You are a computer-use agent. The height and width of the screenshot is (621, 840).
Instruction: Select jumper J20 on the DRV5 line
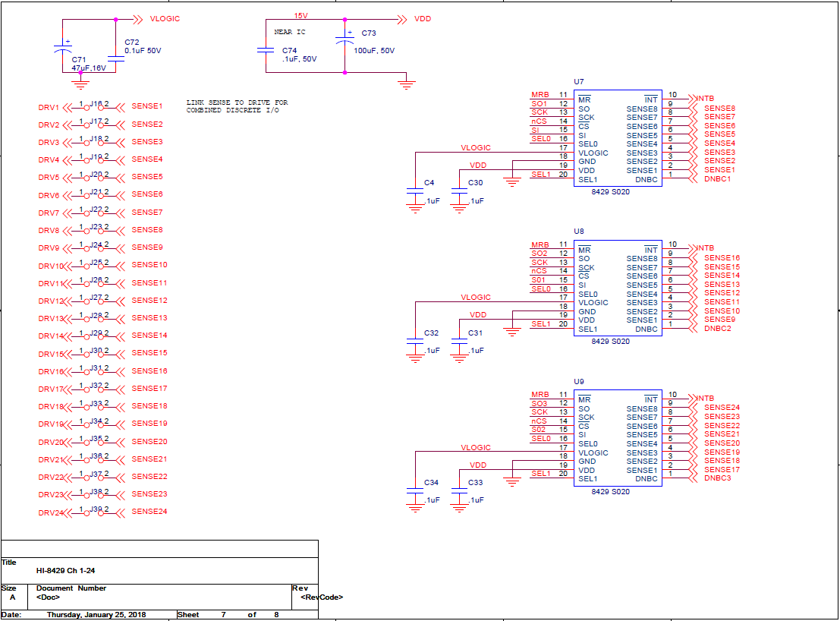[94, 177]
